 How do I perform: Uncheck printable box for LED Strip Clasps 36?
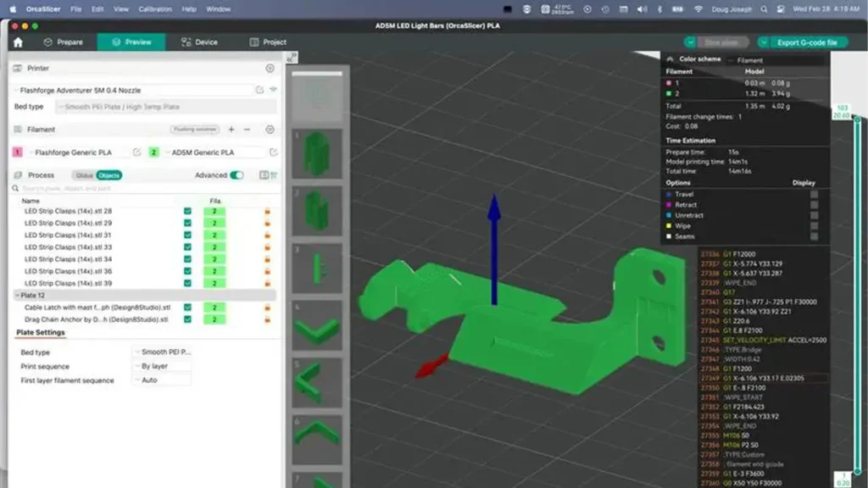click(x=187, y=271)
